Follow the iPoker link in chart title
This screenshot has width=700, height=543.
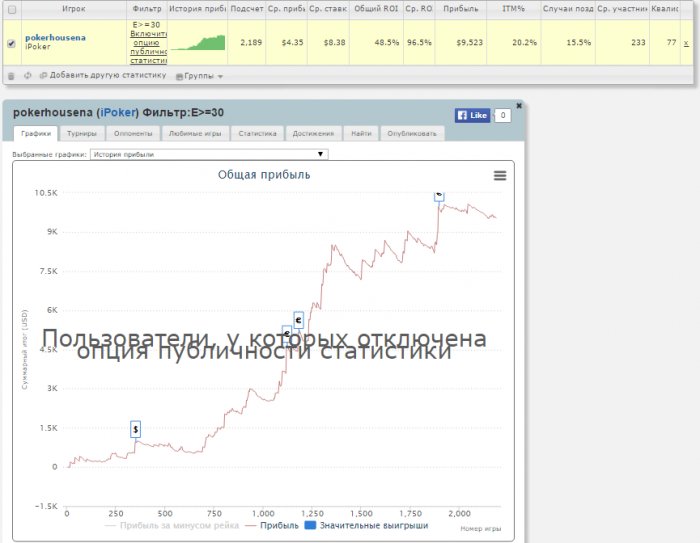[118, 113]
